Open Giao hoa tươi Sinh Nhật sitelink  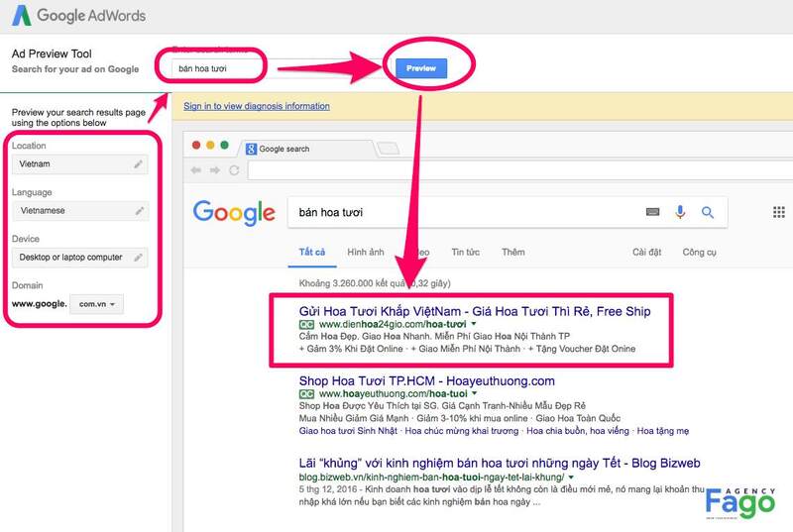coord(349,431)
